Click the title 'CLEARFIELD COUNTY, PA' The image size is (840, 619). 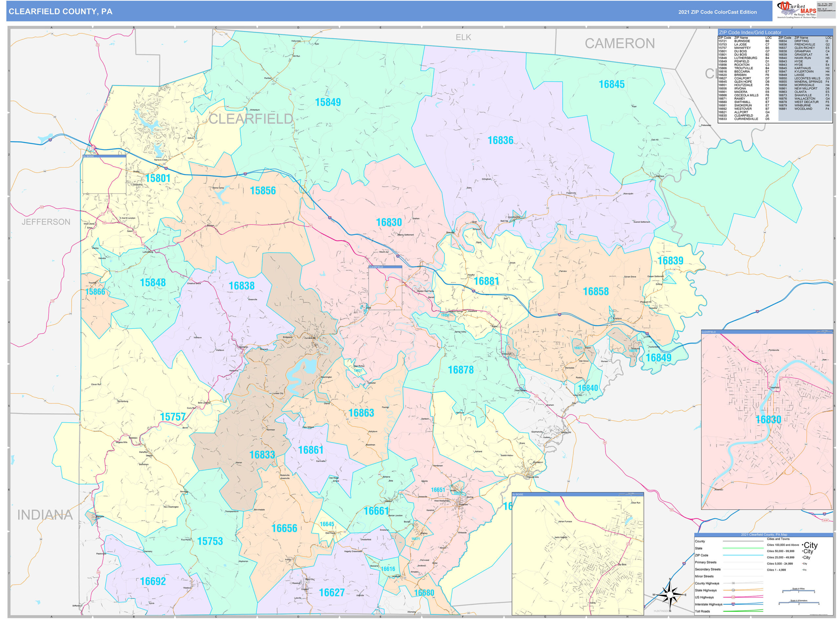click(60, 11)
